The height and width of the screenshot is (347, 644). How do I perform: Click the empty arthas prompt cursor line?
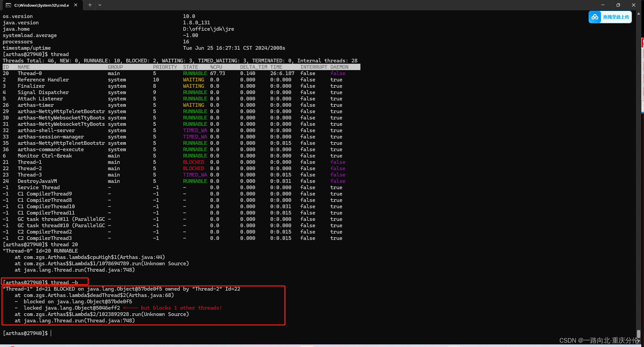[x=27, y=333]
